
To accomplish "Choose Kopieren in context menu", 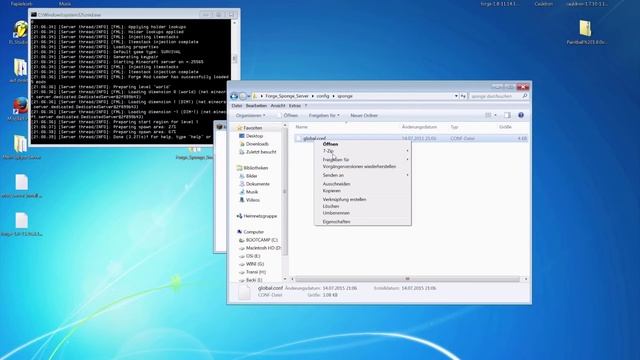I will 331,191.
